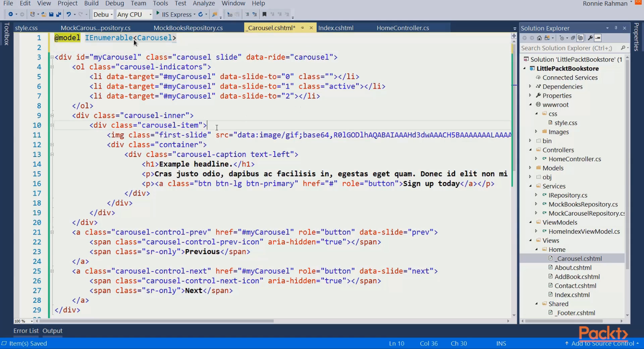Click the Solution Explorer search magnifier icon
Viewport: 644px width, 349px height.
[x=623, y=48]
